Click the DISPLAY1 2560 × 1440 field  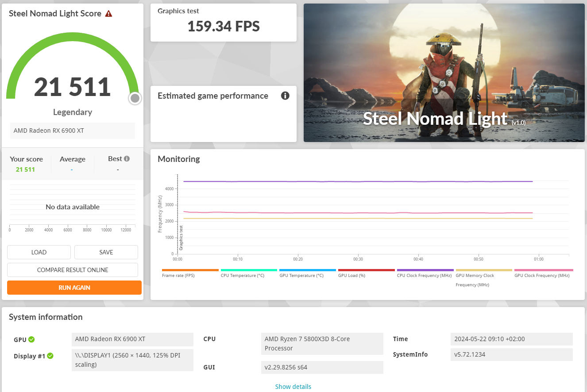click(132, 360)
